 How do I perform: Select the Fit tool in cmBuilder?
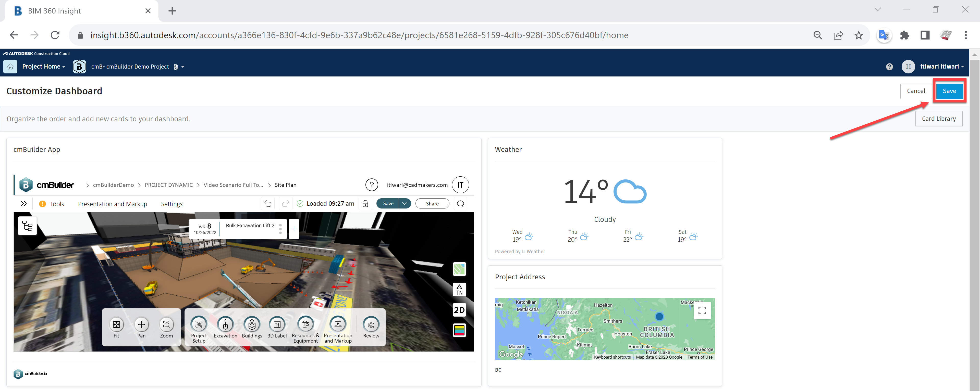116,327
